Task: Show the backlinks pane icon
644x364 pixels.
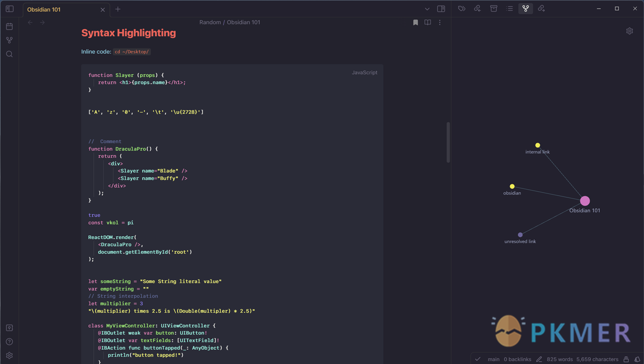Action: (x=478, y=9)
